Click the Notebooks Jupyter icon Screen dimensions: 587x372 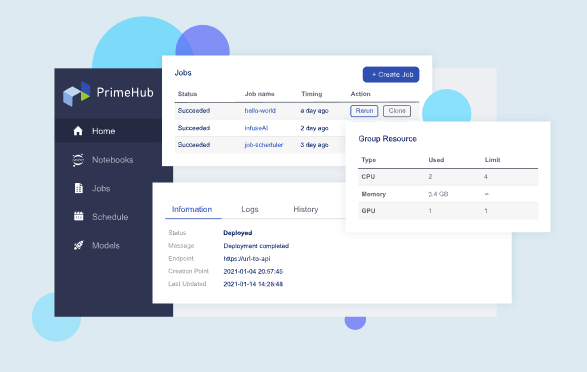78,160
